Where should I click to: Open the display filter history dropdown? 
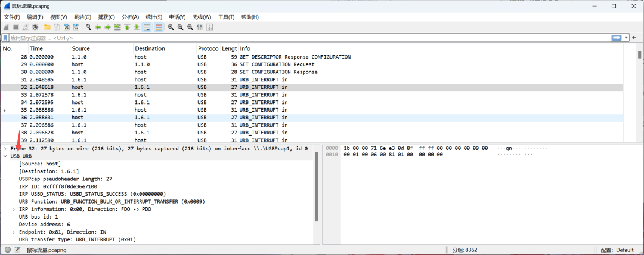pyautogui.click(x=626, y=38)
